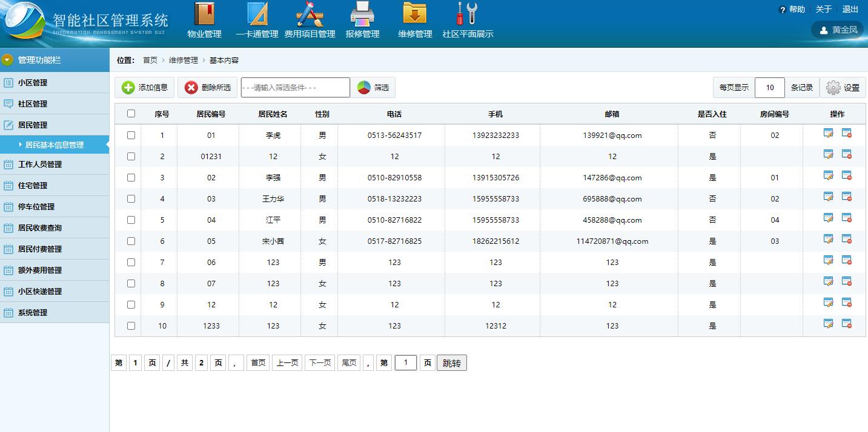Toggle the select-all checkbox in table header
Viewport: 868px width, 432px height.
coord(131,114)
